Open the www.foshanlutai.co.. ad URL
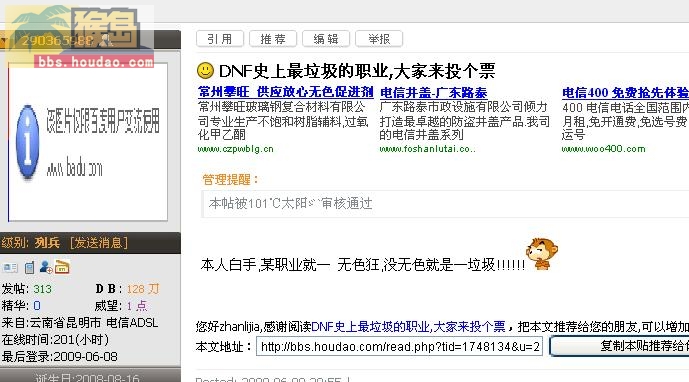 (x=428, y=149)
